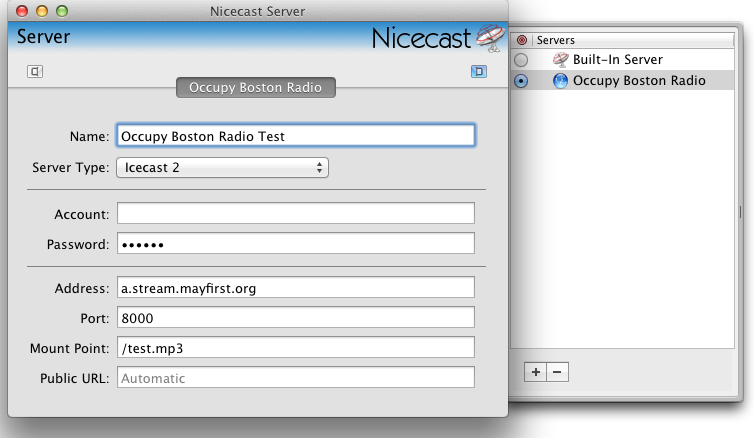The height and width of the screenshot is (438, 754).
Task: Click the Nicecast satellite logo icon
Action: coord(490,38)
